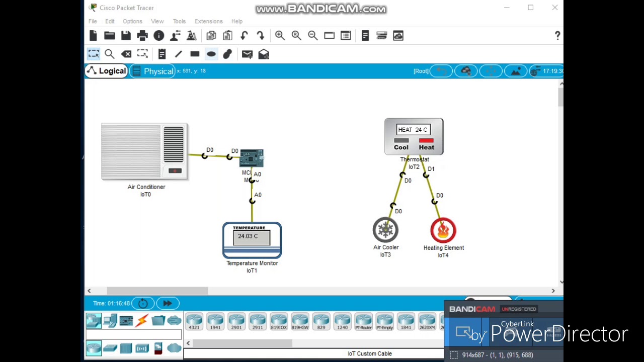Open a file with the folder icon
This screenshot has height=362, width=644.
(x=109, y=36)
